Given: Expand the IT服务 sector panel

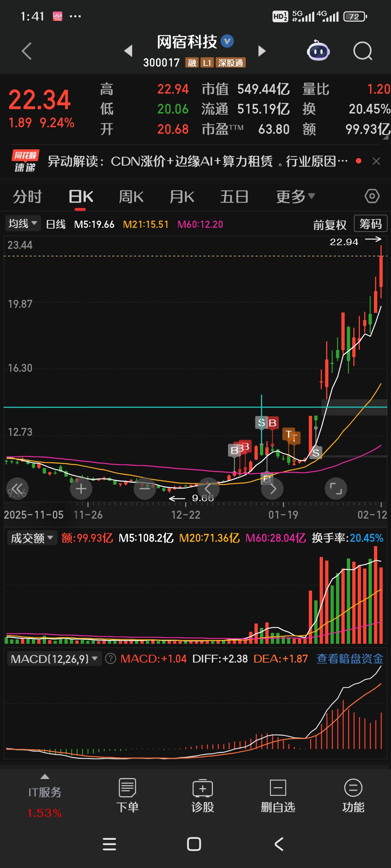Looking at the screenshot, I should 45,796.
